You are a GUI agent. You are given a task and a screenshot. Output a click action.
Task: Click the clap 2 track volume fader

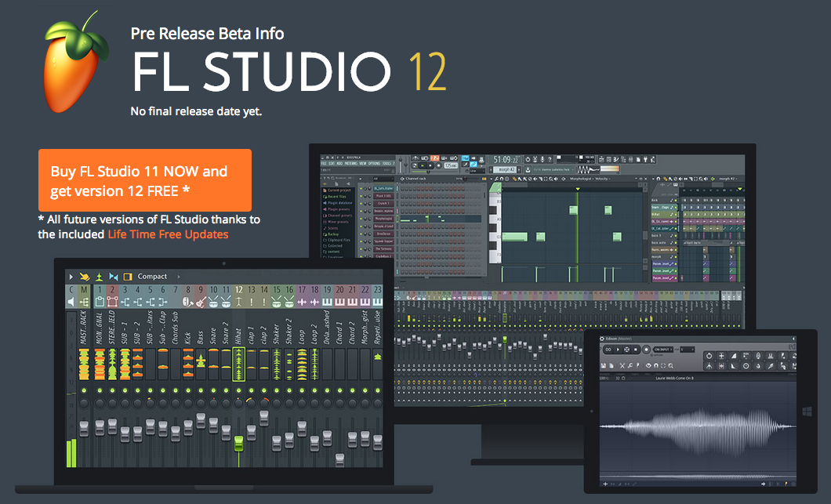pyautogui.click(x=264, y=418)
